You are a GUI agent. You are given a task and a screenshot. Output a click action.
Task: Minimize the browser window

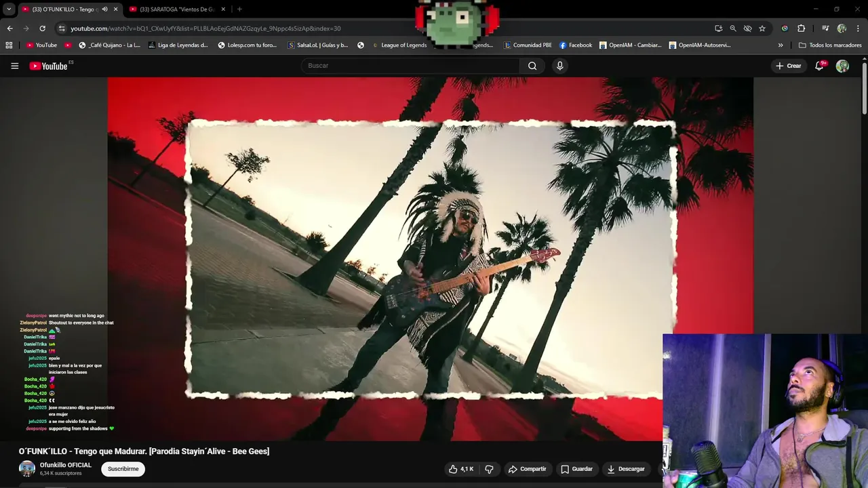point(816,9)
